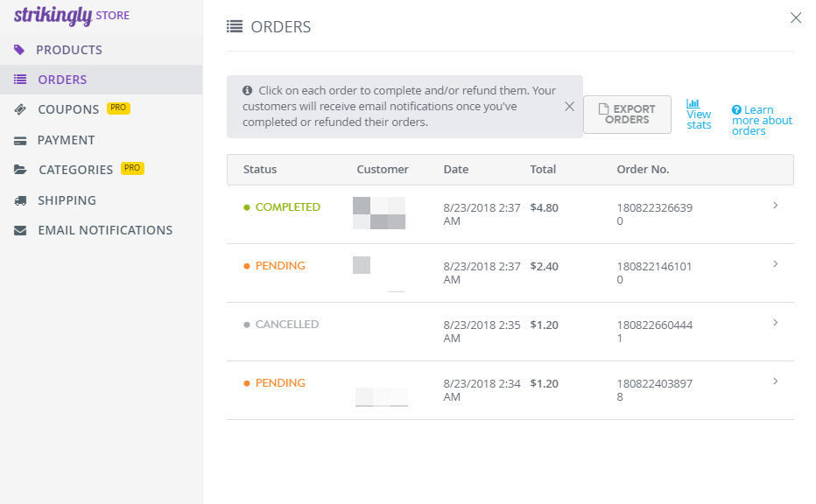Click the Email Notifications envelope icon
816x504 pixels.
point(20,230)
